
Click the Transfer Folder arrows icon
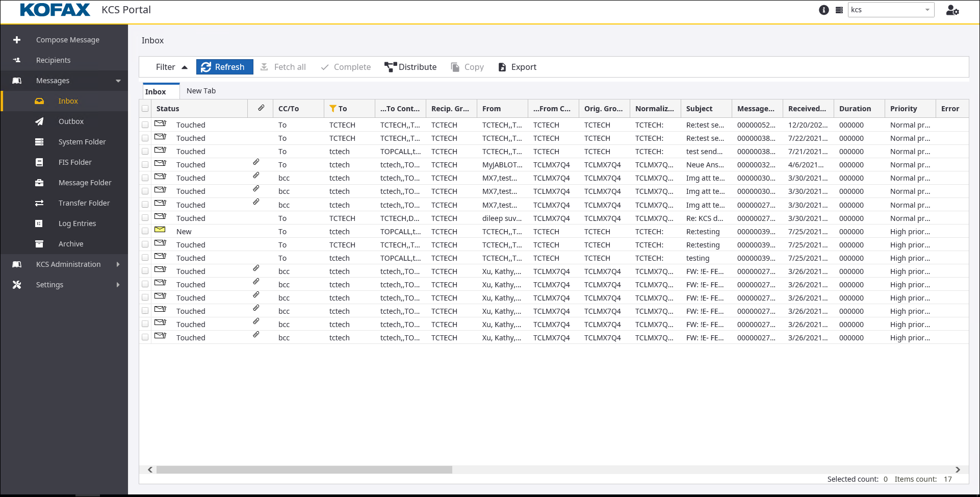tap(39, 203)
